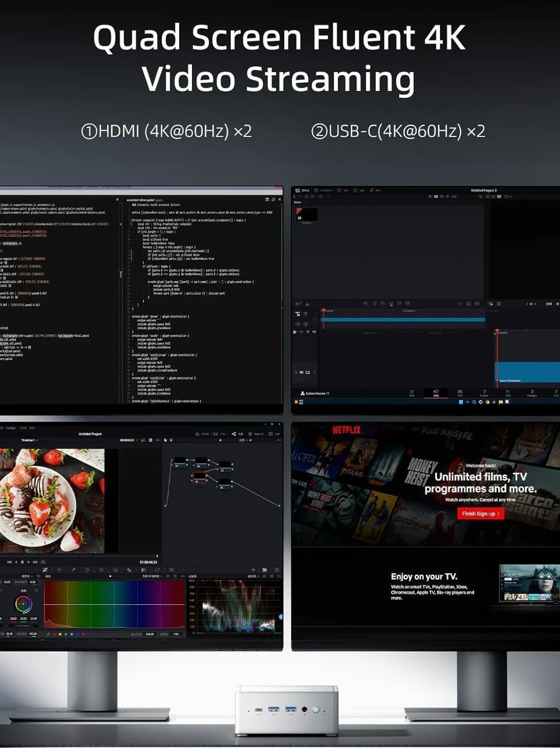Select the blue clip in the upper timeline
560x748 pixels.
[x=403, y=319]
